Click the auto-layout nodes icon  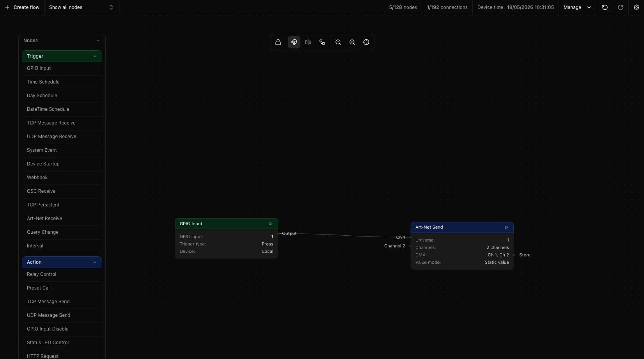[x=322, y=42]
